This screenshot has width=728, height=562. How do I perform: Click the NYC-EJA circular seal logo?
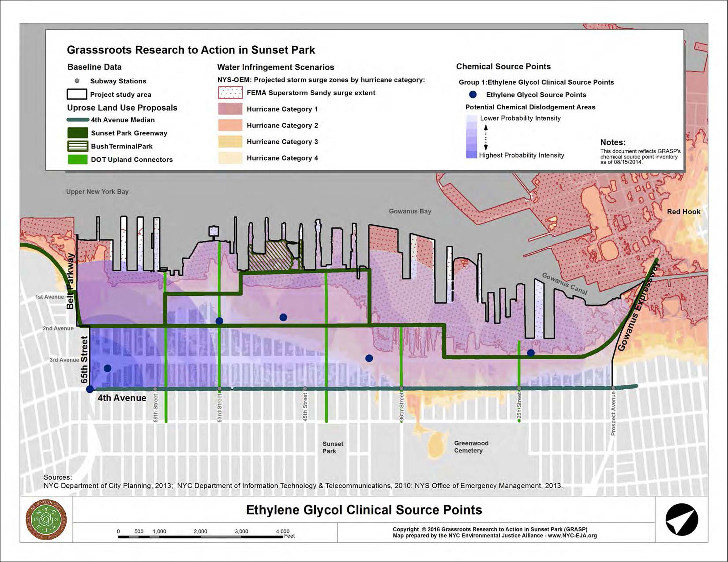tap(46, 519)
